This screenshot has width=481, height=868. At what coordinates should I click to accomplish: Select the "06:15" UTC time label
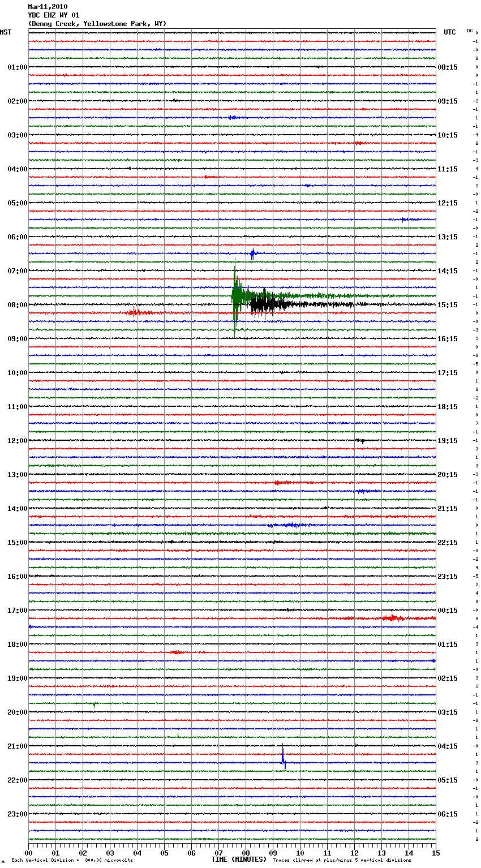point(448,814)
